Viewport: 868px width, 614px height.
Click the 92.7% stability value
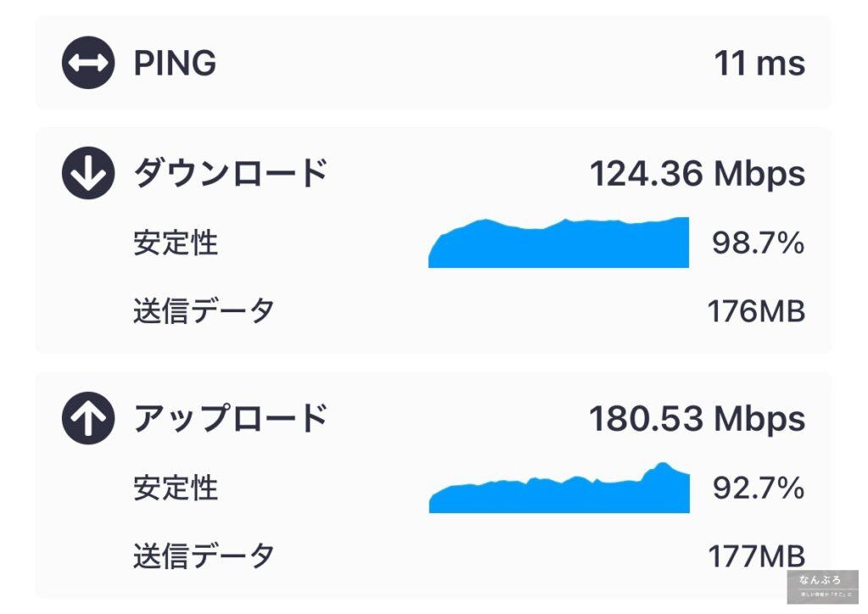click(758, 488)
